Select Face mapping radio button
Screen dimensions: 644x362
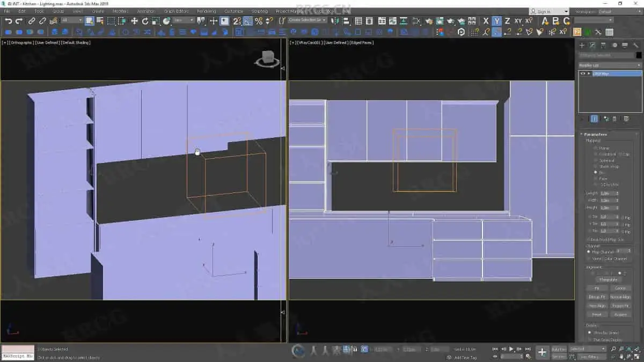[596, 179]
